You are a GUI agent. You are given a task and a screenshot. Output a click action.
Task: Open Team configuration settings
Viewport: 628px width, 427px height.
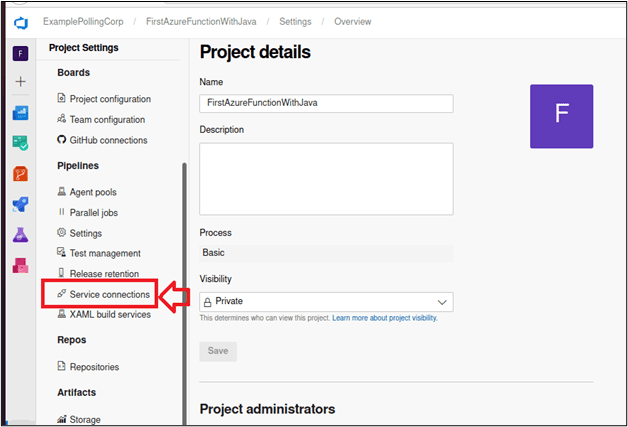click(107, 120)
